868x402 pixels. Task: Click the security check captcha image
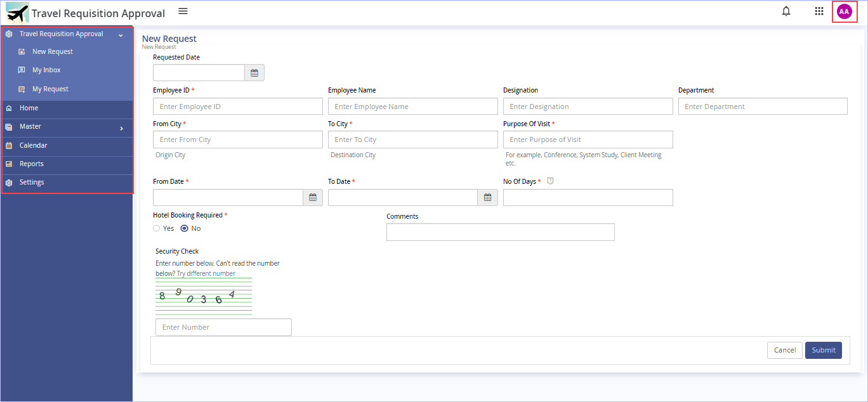204,297
